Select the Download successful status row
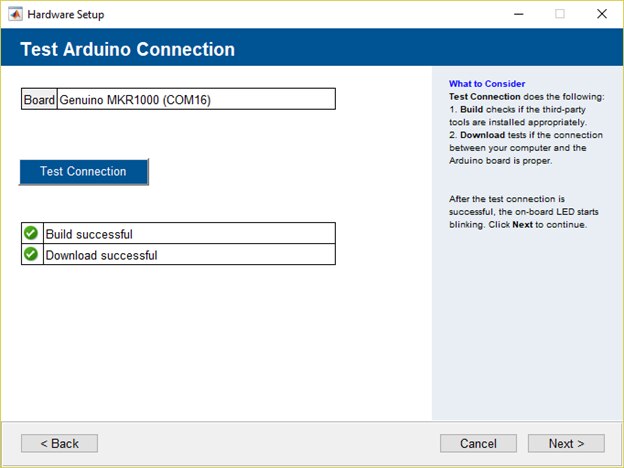The height and width of the screenshot is (468, 624). (x=188, y=255)
